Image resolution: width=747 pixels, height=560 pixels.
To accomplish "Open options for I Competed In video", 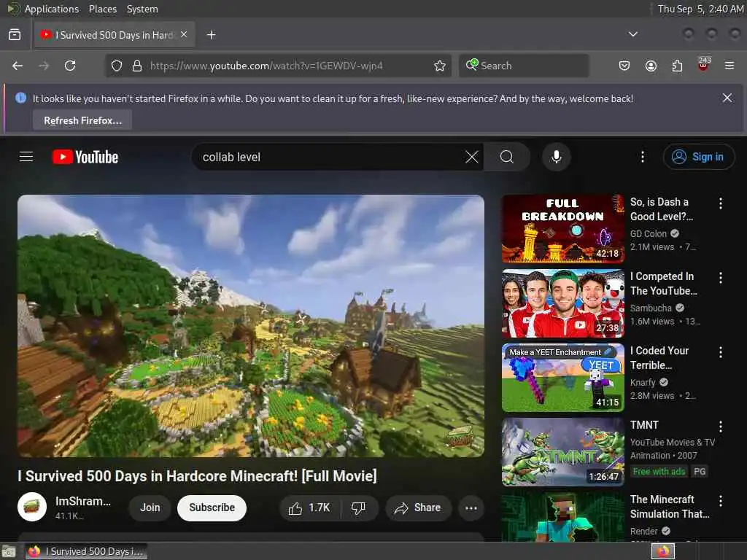I will click(720, 278).
